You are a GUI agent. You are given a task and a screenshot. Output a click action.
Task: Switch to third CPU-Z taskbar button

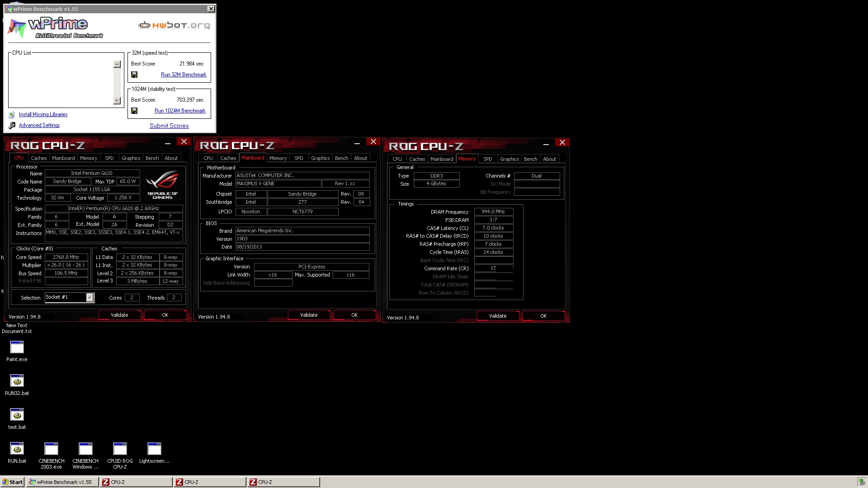tap(283, 482)
